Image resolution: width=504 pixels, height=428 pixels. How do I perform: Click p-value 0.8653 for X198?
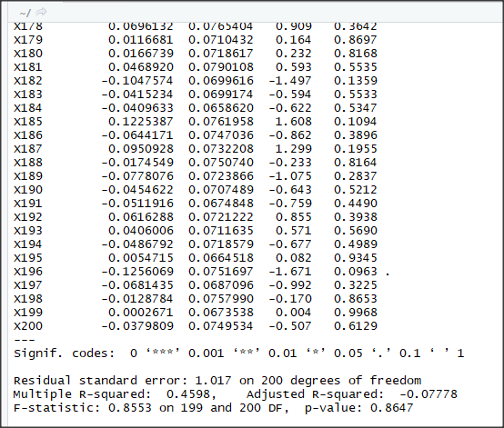point(356,299)
